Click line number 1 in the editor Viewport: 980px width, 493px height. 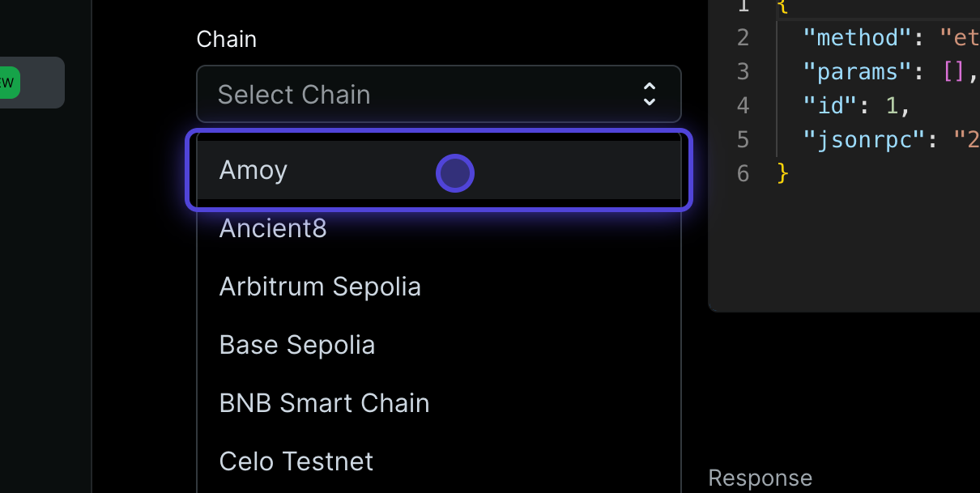[x=743, y=6]
